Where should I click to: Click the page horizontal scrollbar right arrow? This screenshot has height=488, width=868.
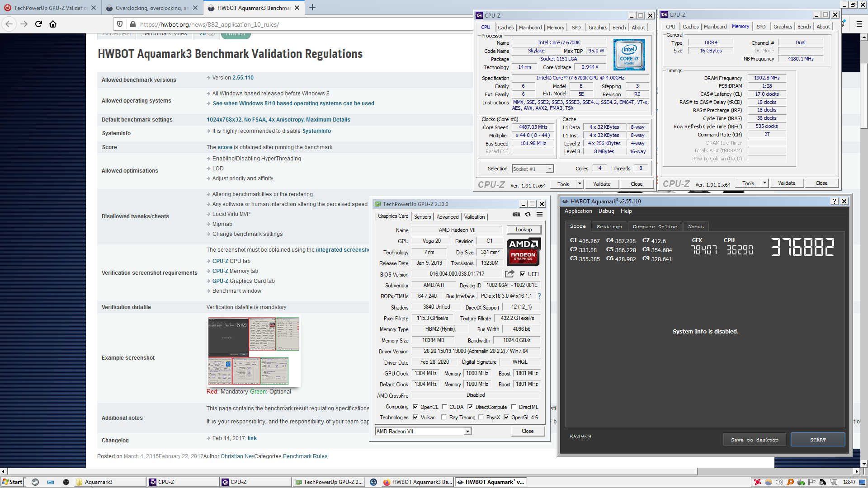tap(856, 471)
